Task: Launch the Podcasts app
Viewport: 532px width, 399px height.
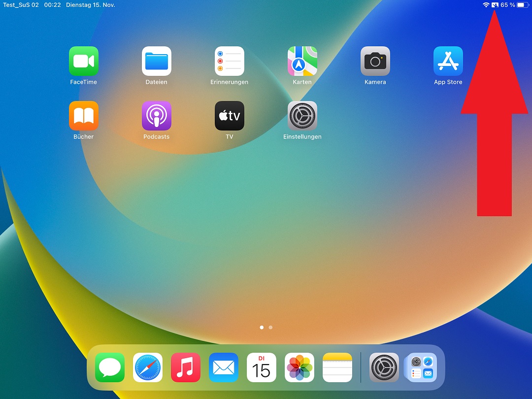Action: (x=157, y=116)
